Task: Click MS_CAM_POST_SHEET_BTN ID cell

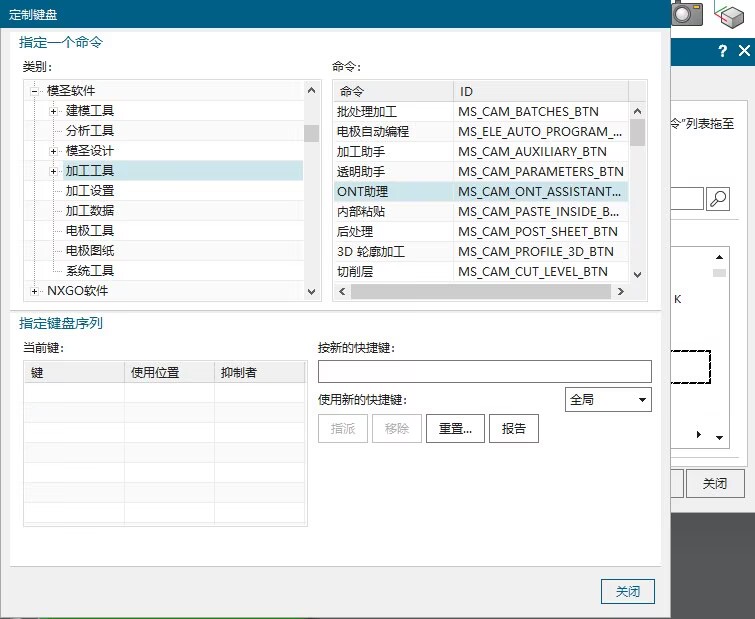Action: pos(541,232)
